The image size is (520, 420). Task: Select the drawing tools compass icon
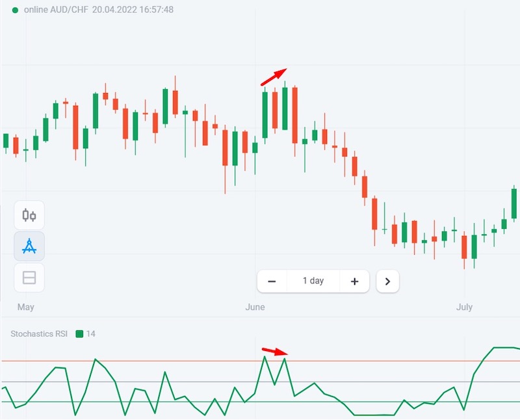(29, 246)
